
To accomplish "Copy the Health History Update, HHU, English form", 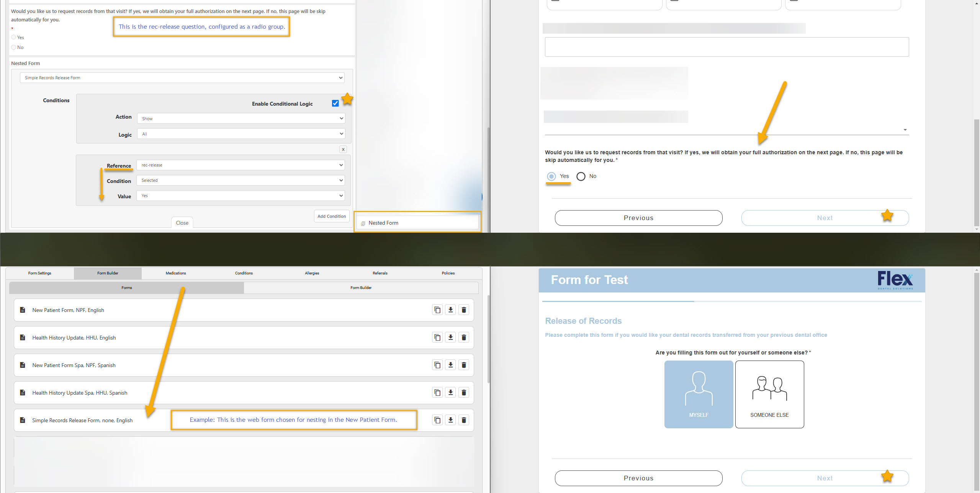I will tap(437, 338).
